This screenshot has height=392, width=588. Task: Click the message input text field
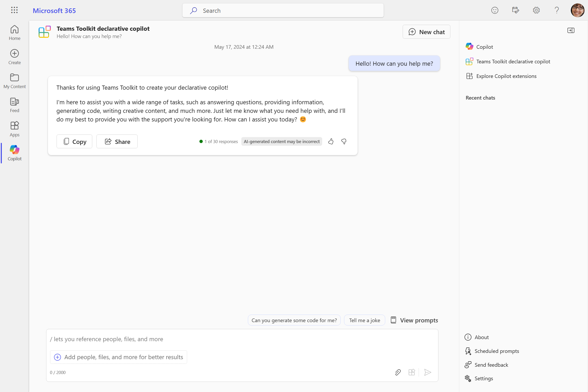point(242,339)
